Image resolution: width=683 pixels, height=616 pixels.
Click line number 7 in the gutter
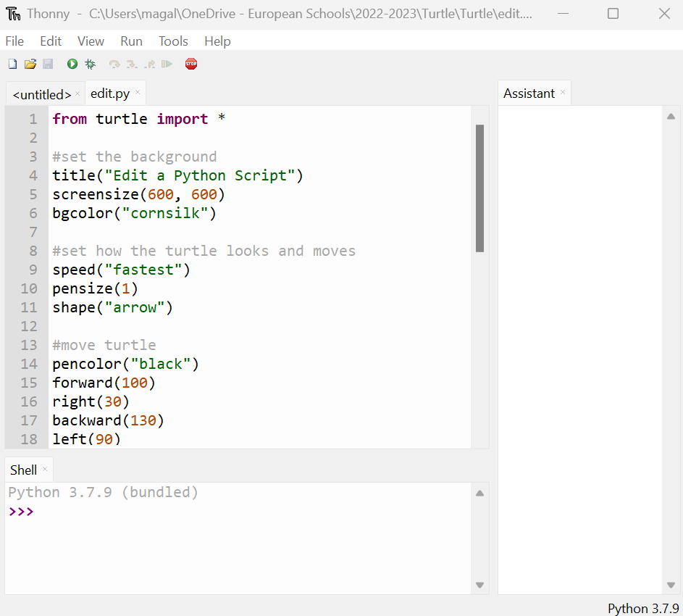coord(33,232)
